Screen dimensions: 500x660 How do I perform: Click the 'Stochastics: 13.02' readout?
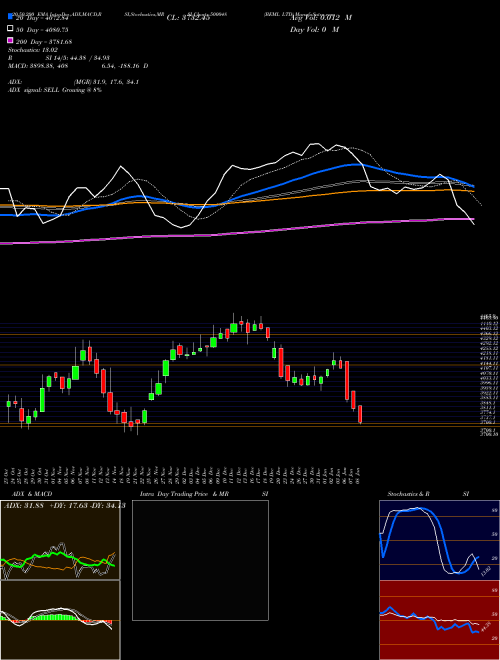tap(31, 50)
